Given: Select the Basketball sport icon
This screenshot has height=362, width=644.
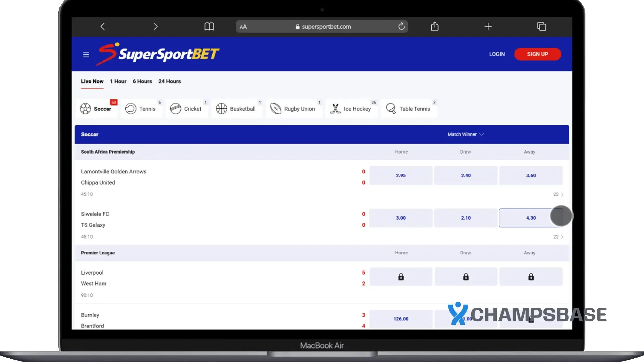Looking at the screenshot, I should (221, 108).
